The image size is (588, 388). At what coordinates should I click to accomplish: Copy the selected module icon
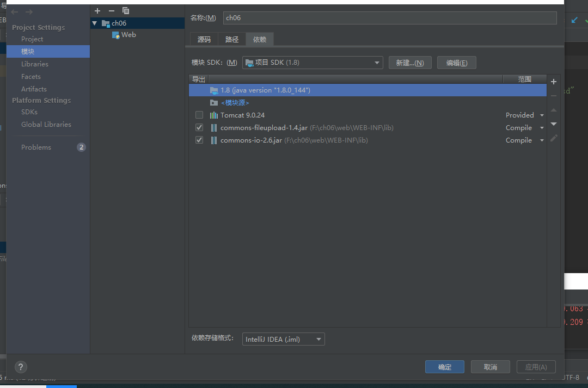pyautogui.click(x=126, y=11)
